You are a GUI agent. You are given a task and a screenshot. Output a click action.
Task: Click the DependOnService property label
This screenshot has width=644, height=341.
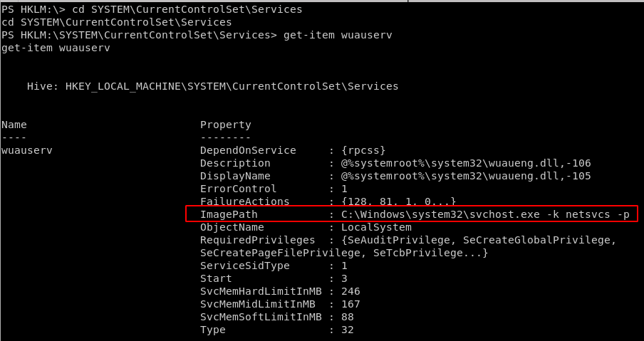point(248,150)
